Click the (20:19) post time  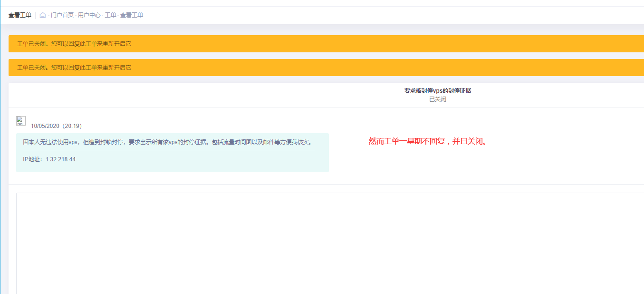coord(72,126)
